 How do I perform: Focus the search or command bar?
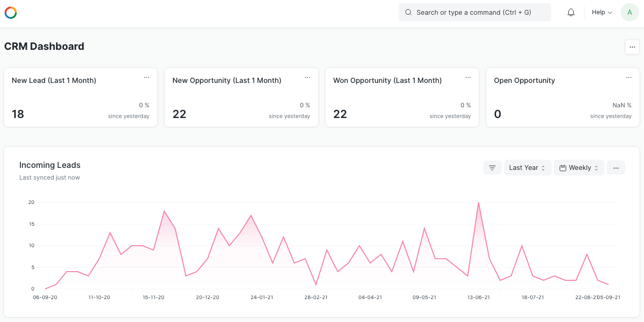(474, 12)
